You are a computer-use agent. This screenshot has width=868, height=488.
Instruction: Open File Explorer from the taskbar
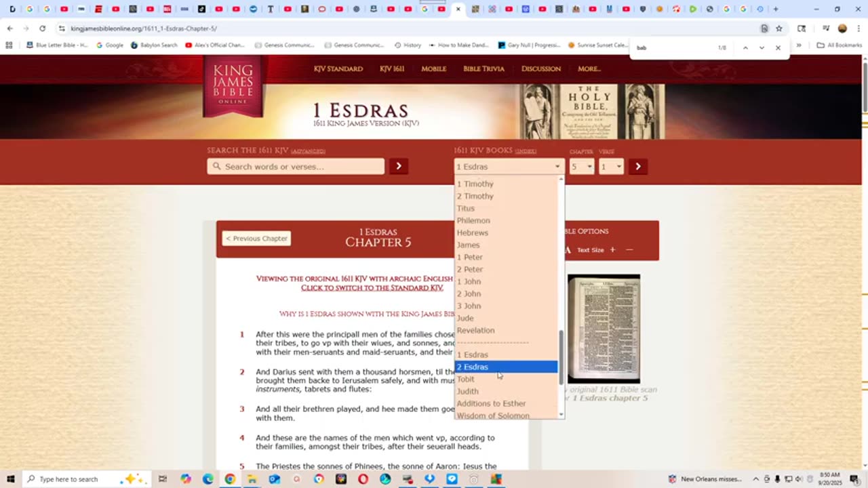[x=252, y=479]
